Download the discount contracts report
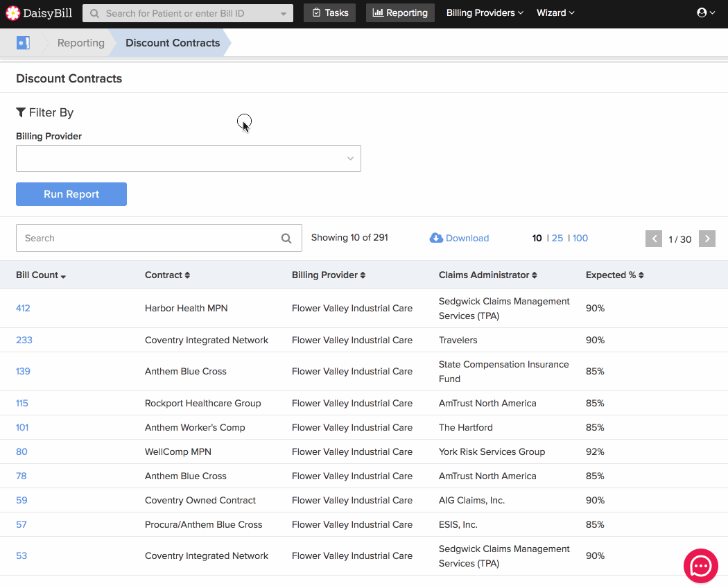The height and width of the screenshot is (586, 728). 459,238
